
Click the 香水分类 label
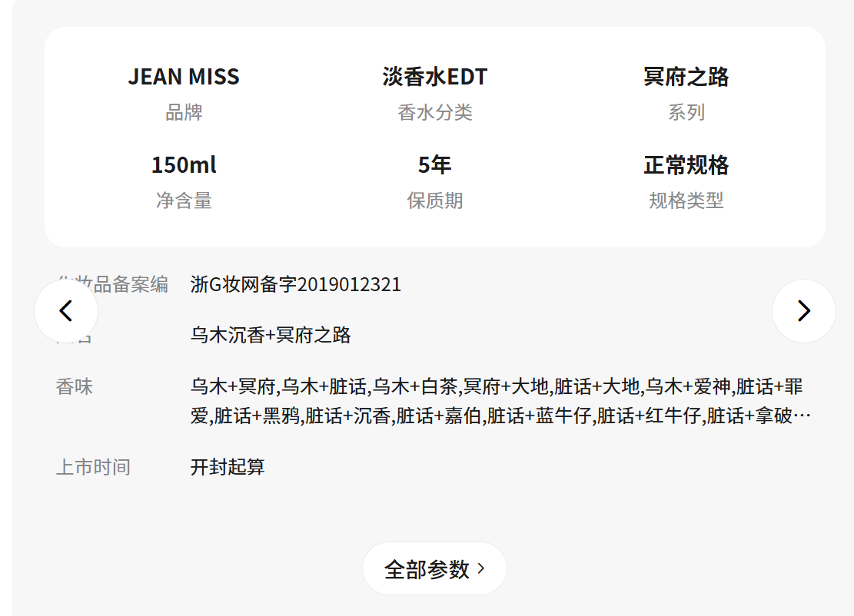point(435,113)
